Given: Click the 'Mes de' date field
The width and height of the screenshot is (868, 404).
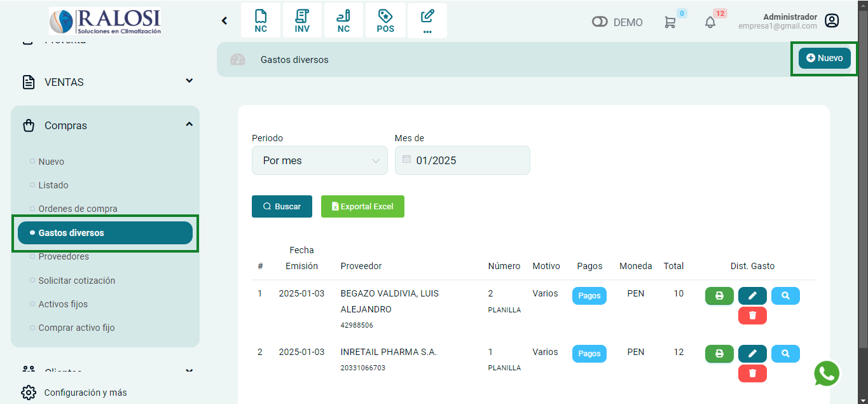Looking at the screenshot, I should pyautogui.click(x=462, y=160).
